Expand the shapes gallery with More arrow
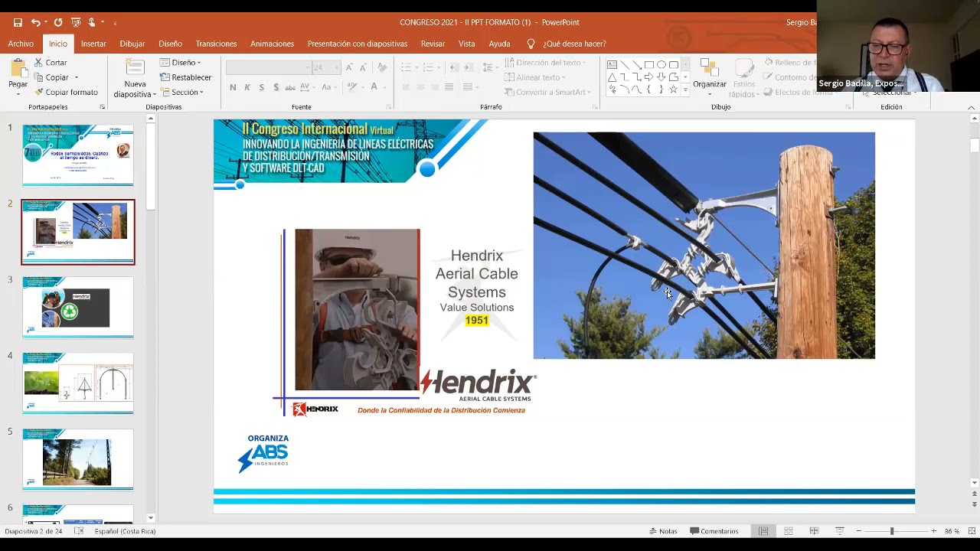This screenshot has height=551, width=980. pos(685,90)
